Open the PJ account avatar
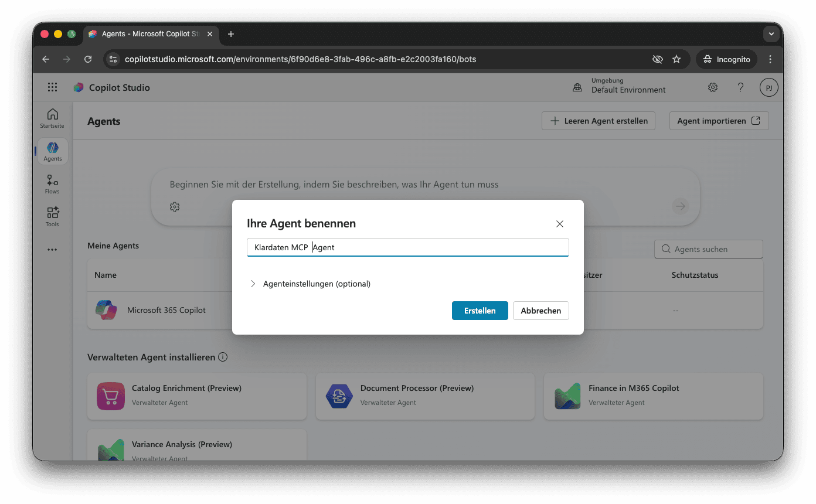The image size is (816, 504). point(769,88)
